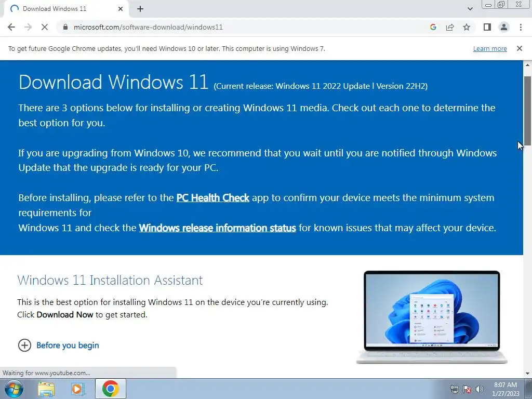Click the Windows 11 laptop image

pos(432,317)
